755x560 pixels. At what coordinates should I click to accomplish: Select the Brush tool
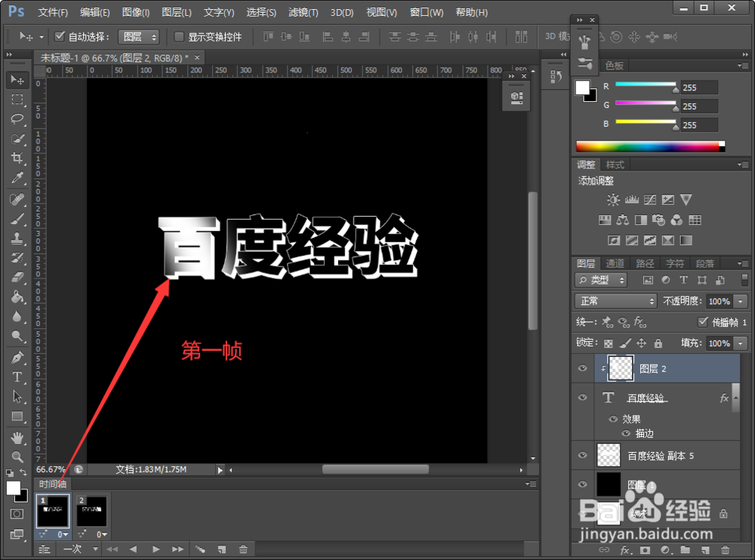coord(17,219)
